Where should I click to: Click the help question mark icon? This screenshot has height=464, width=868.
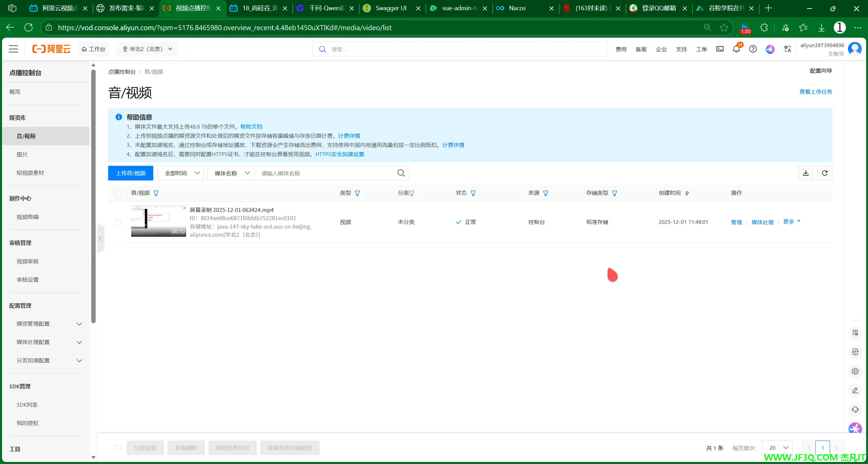point(753,49)
